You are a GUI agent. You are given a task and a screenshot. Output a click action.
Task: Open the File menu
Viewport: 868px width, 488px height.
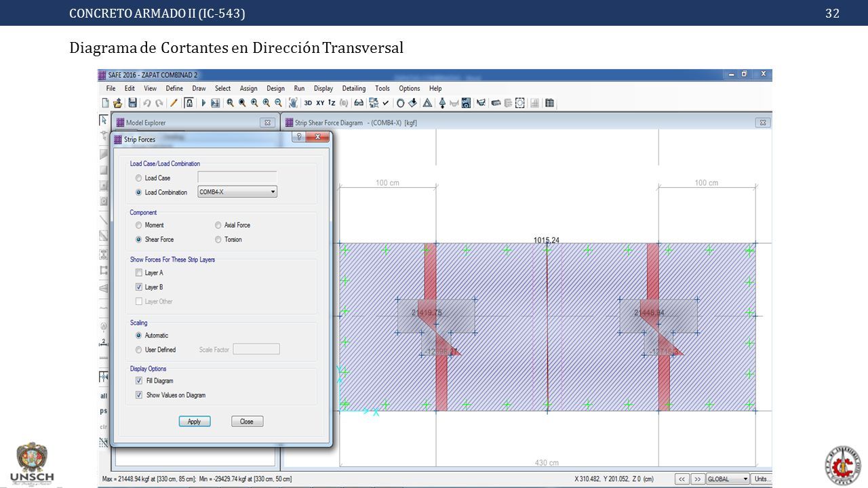(x=111, y=88)
